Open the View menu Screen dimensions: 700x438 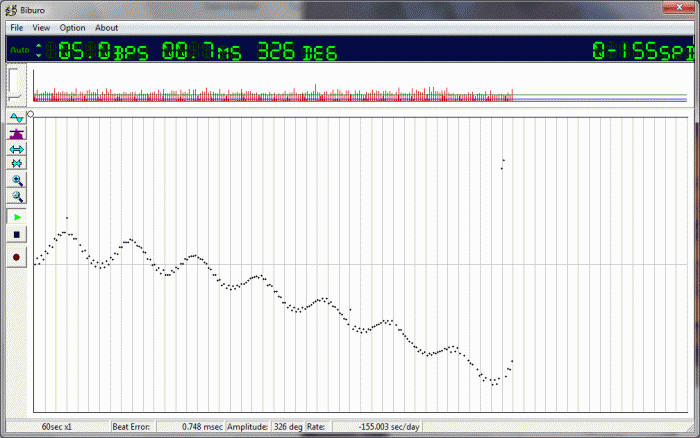41,28
